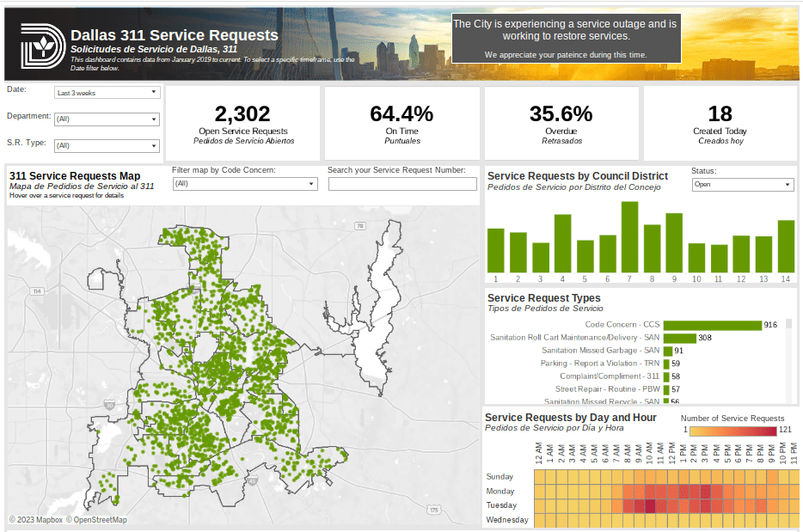This screenshot has width=803, height=532.
Task: Click the Service Request Number search field
Action: pyautogui.click(x=402, y=184)
